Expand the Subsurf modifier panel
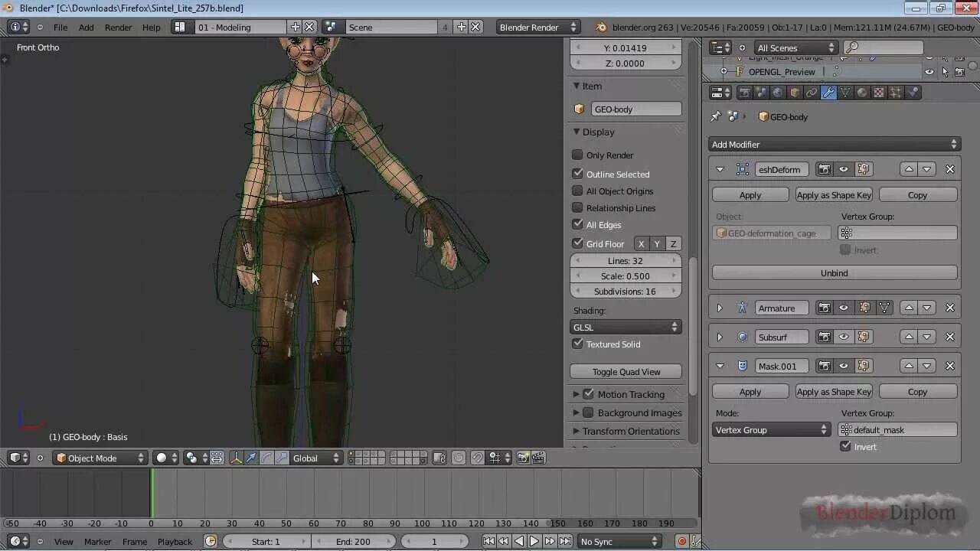 (x=720, y=337)
